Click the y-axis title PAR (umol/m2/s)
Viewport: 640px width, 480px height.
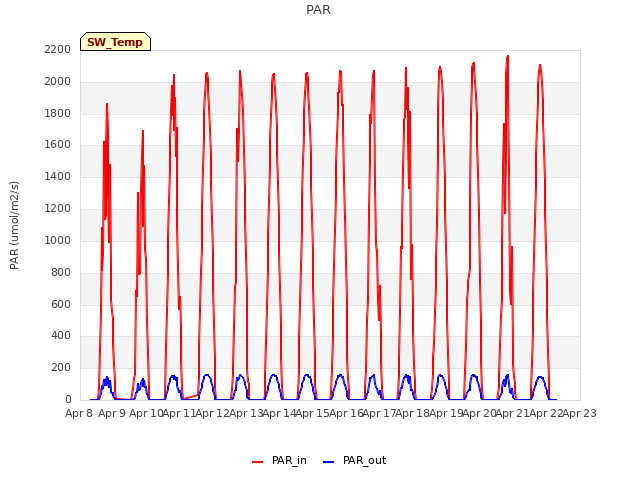click(14, 225)
